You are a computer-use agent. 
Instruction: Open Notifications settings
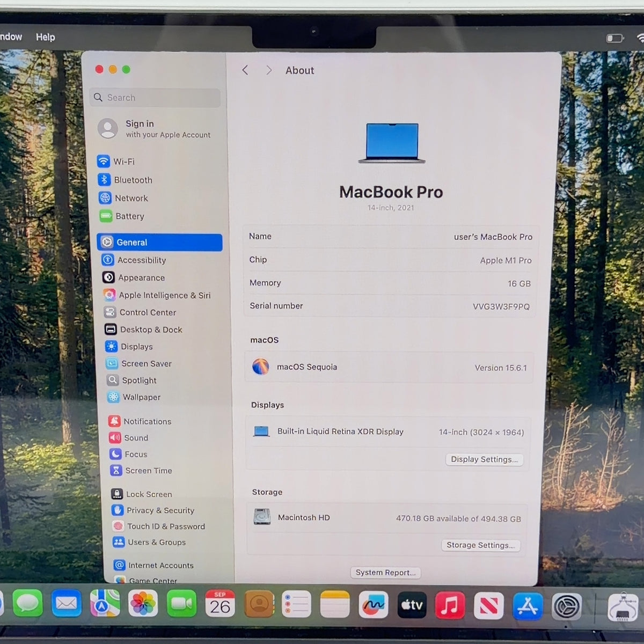click(x=140, y=421)
